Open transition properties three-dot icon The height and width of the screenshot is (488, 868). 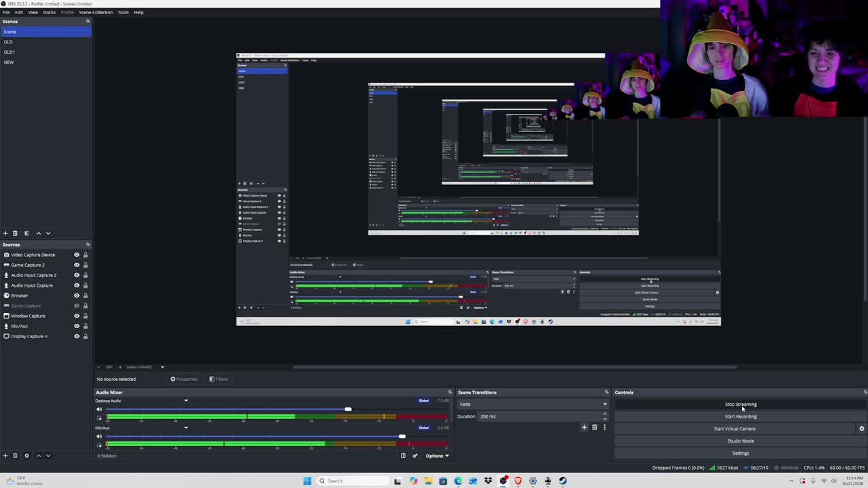tap(604, 427)
